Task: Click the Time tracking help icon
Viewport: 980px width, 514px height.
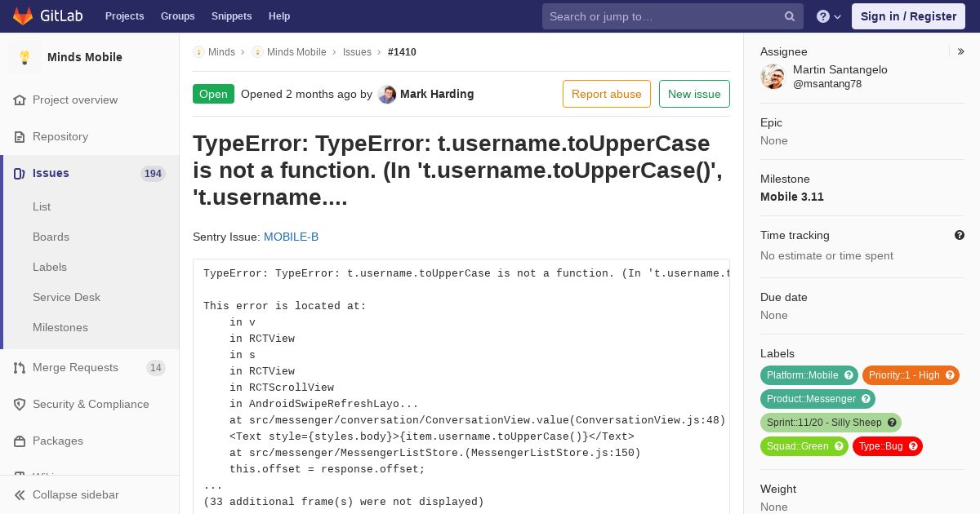Action: 960,235
